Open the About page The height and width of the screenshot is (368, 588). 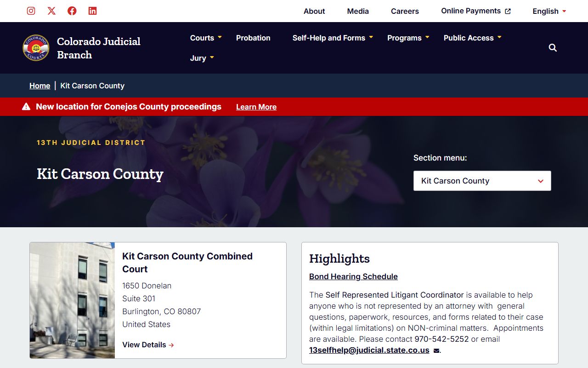pos(314,11)
